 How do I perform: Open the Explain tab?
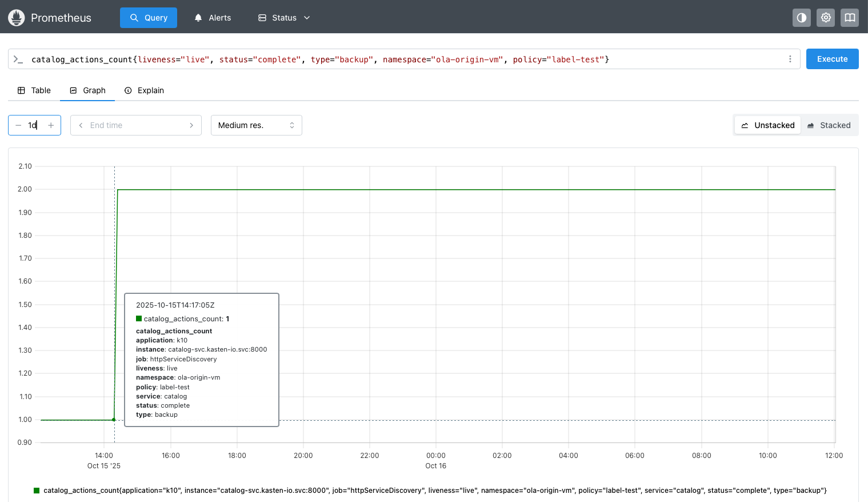click(145, 90)
